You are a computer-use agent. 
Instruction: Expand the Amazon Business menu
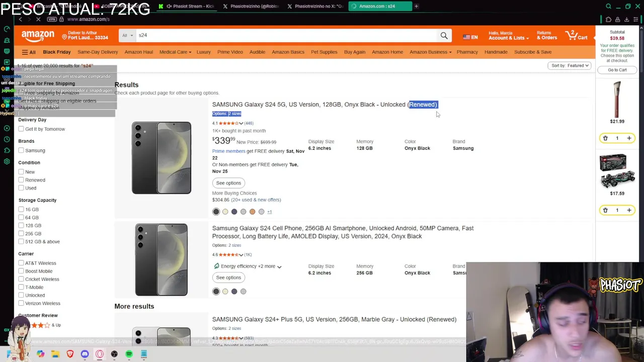pyautogui.click(x=430, y=52)
